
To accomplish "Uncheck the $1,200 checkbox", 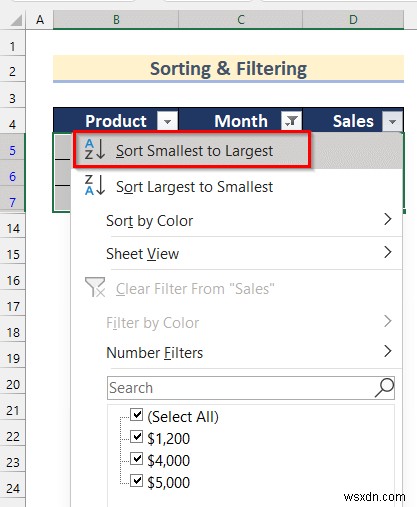I will coord(137,436).
